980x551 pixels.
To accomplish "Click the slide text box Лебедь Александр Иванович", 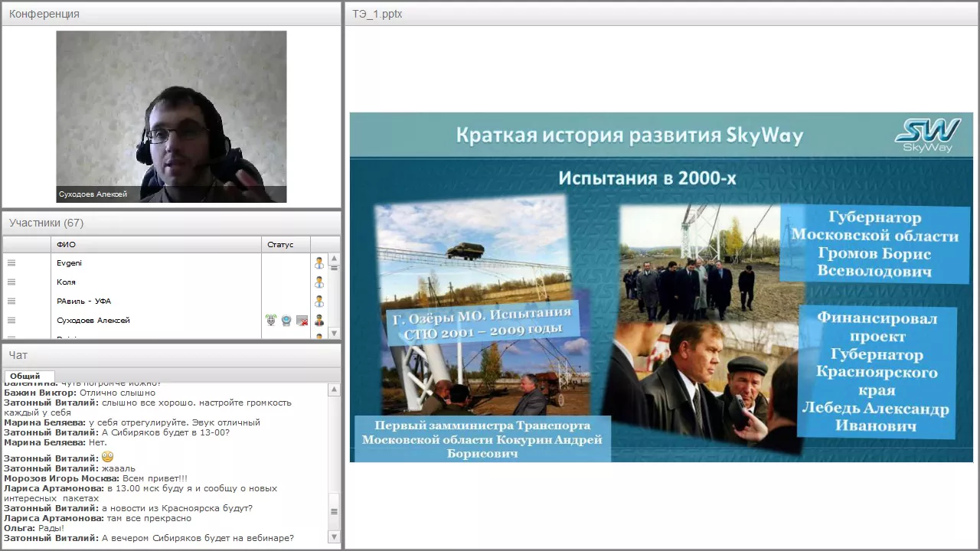I will pos(876,371).
